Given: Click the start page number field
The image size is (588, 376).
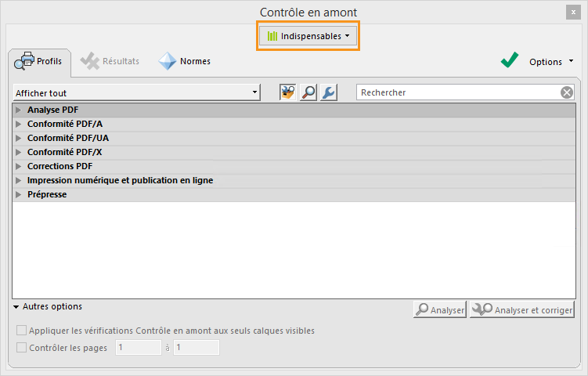Looking at the screenshot, I should (139, 348).
